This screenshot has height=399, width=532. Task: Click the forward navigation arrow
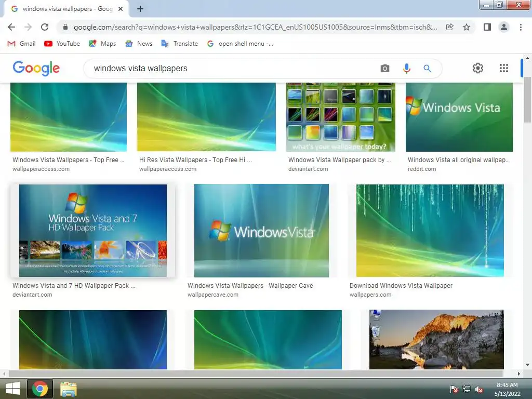[28, 27]
